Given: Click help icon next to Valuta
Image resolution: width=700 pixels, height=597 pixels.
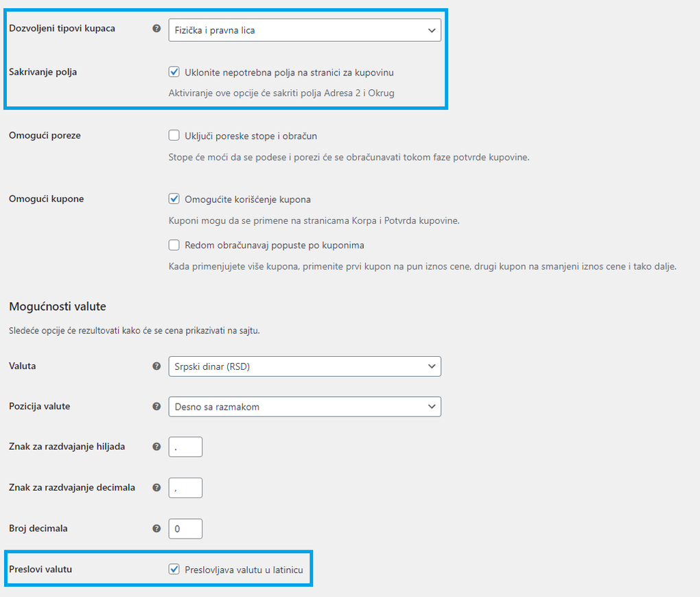Looking at the screenshot, I should coord(156,366).
